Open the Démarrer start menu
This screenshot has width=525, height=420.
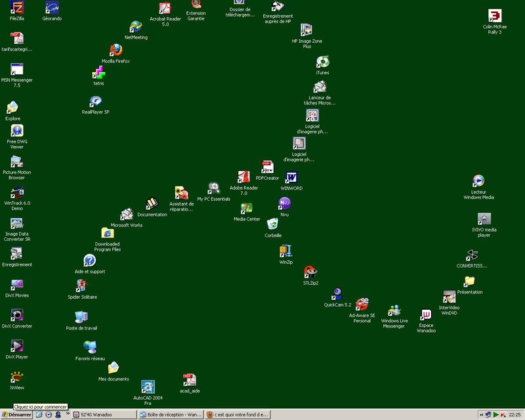coord(16,415)
